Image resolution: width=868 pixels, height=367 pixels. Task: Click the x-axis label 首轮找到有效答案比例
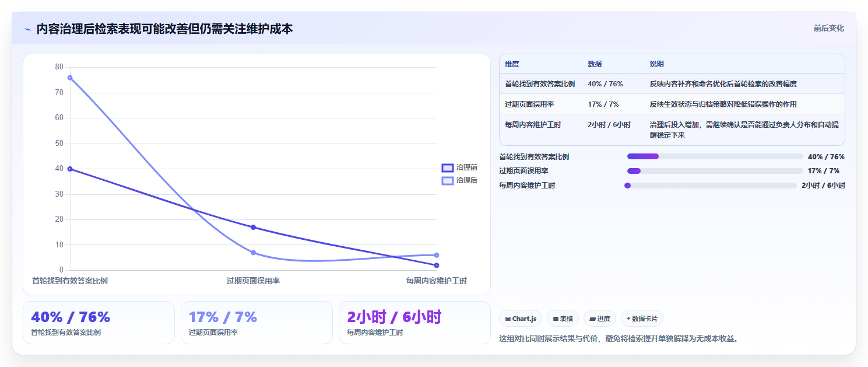70,281
